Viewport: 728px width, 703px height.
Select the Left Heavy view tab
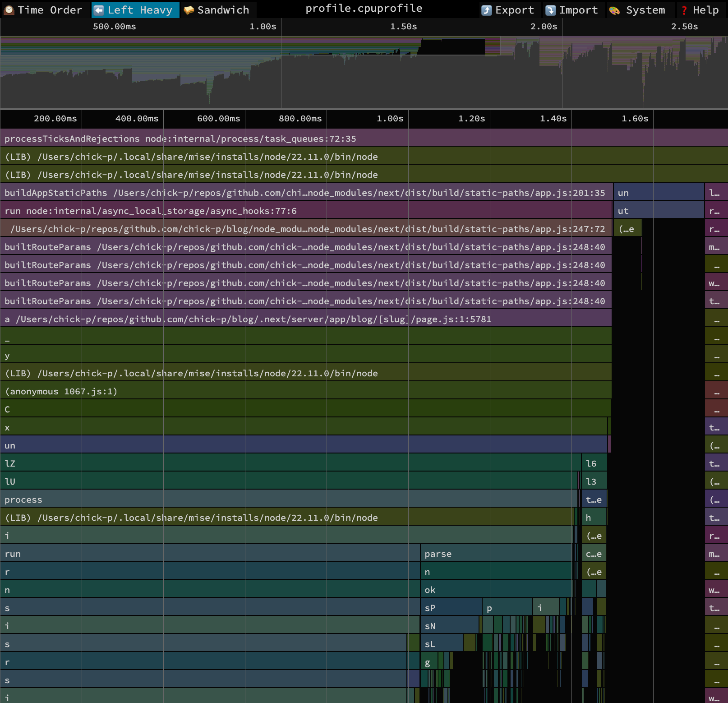coord(135,10)
